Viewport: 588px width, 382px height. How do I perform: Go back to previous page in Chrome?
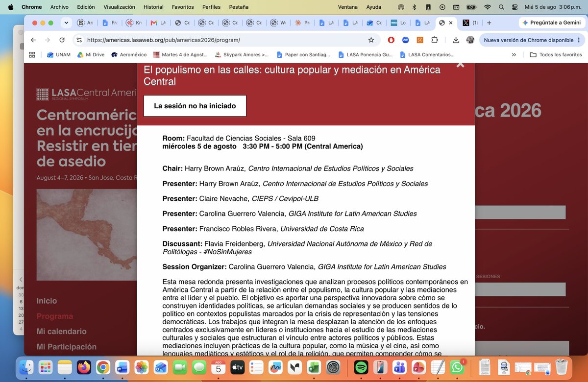33,40
